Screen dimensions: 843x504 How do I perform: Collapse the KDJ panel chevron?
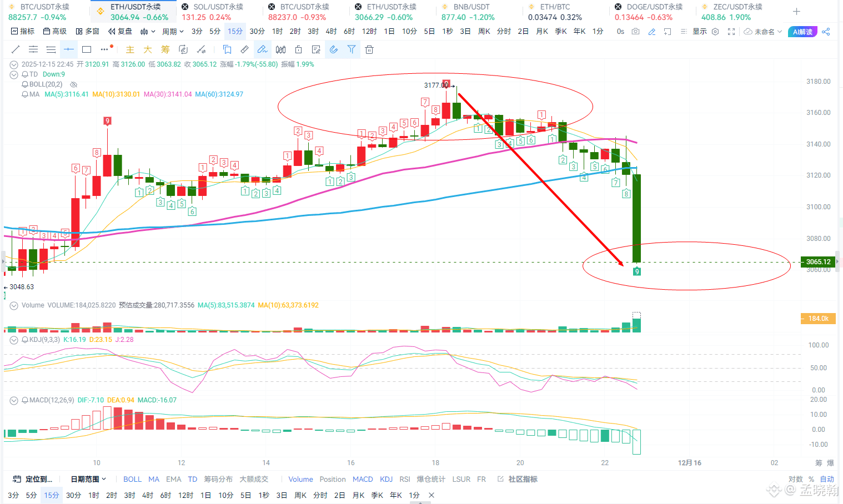[x=14, y=340]
